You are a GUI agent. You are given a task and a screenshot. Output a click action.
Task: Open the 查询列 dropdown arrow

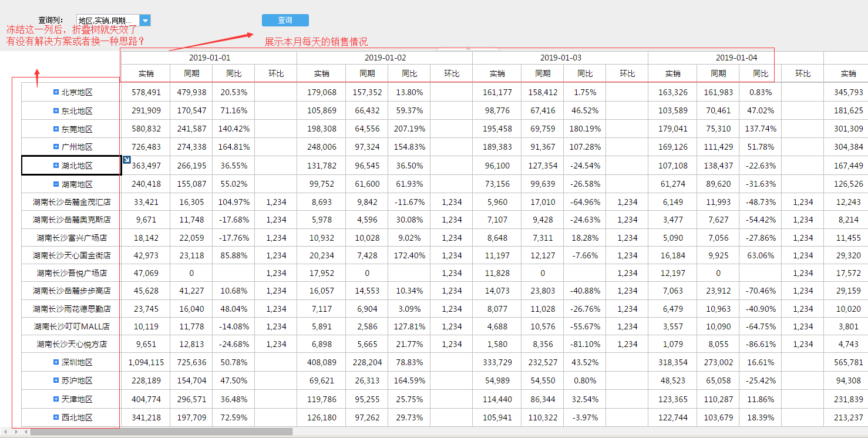coord(146,21)
